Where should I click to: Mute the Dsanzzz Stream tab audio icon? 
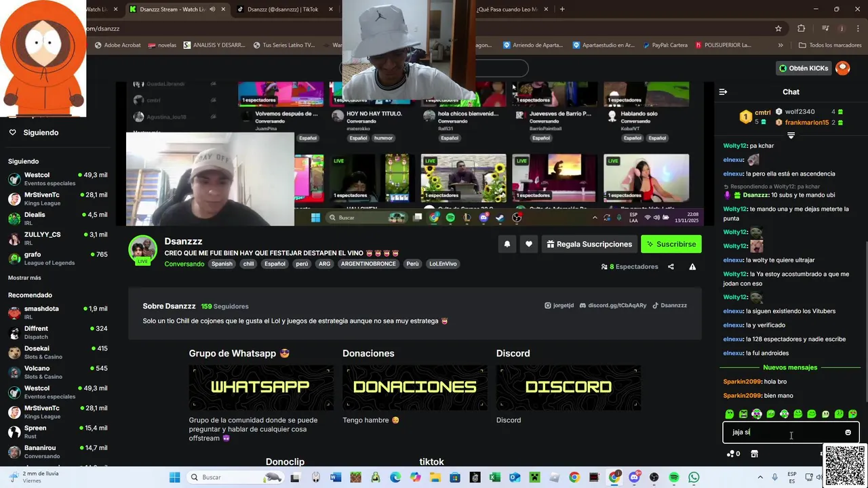click(x=212, y=9)
